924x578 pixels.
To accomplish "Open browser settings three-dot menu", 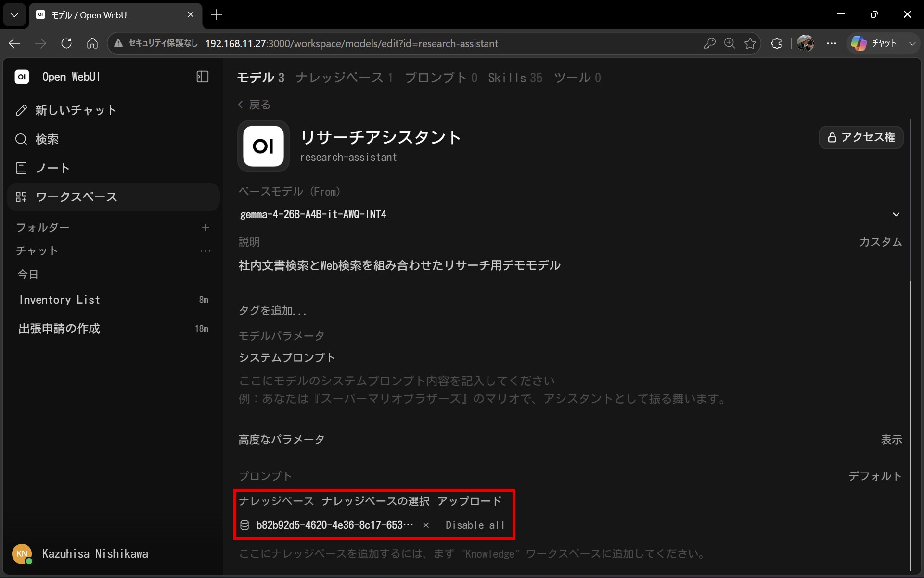I will pos(832,43).
